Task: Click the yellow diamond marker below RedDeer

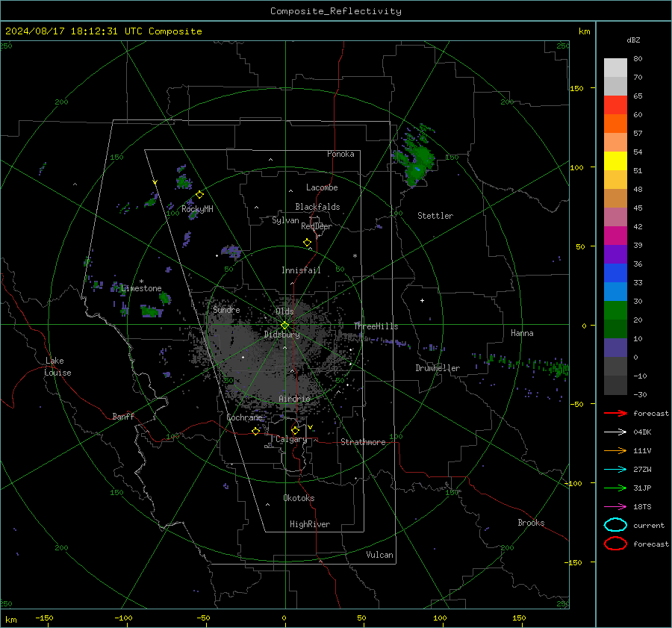Action: (x=307, y=243)
